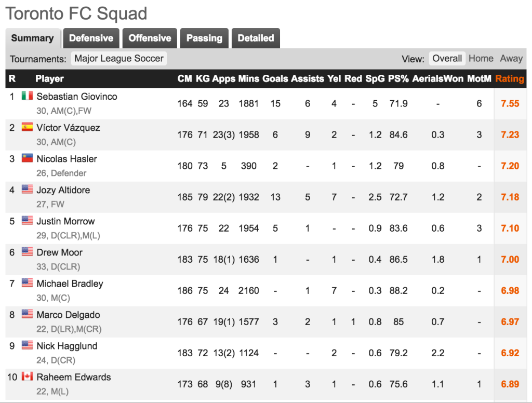This screenshot has height=403, width=532.
Task: Open Sebastian Giovinco's player page
Action: pyautogui.click(x=77, y=97)
